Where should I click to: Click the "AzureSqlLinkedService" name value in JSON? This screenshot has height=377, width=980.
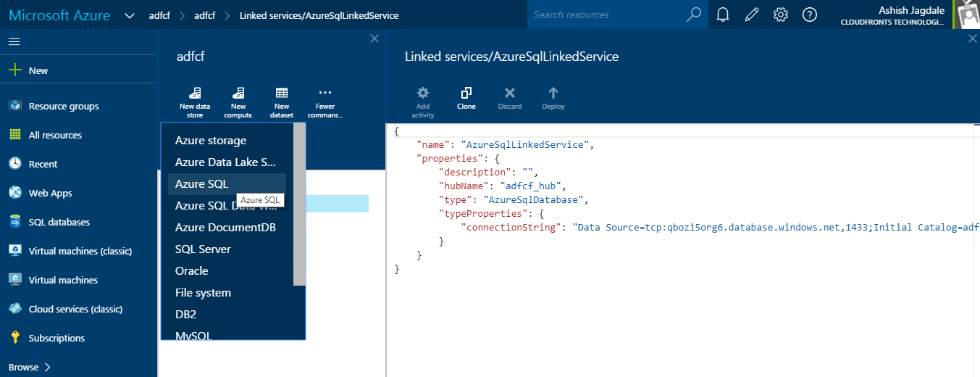525,145
